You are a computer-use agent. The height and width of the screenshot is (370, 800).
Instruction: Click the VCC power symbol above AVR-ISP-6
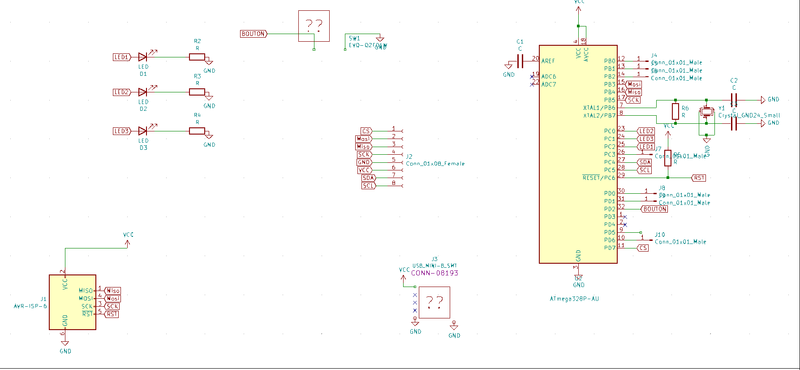[128, 239]
